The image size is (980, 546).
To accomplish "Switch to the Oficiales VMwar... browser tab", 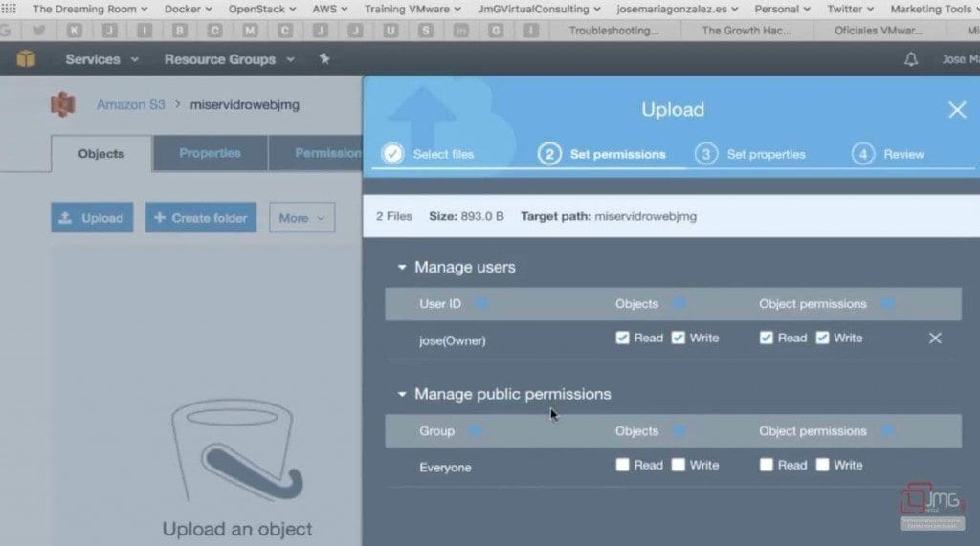I will 879,30.
